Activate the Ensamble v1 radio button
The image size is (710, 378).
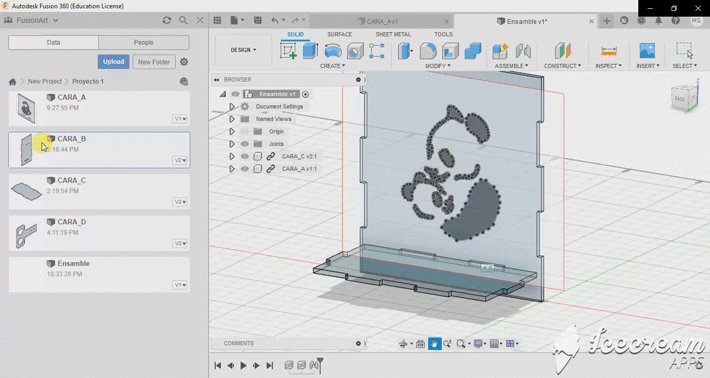coord(306,94)
